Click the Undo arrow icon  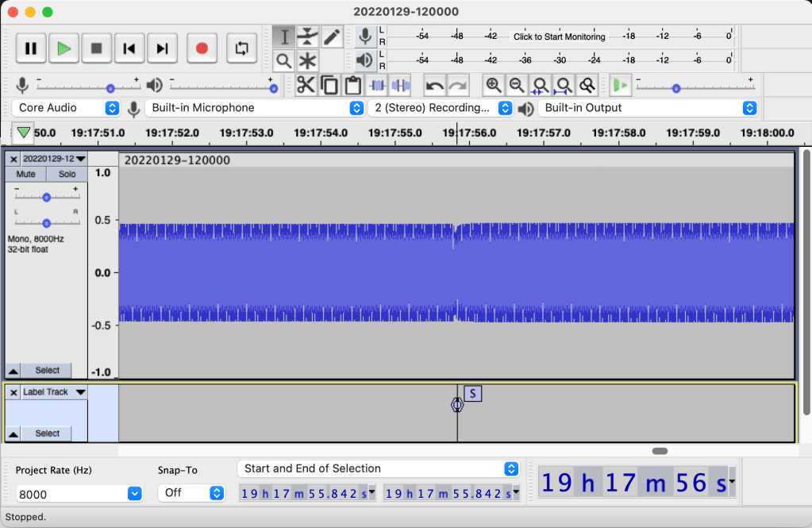434,85
